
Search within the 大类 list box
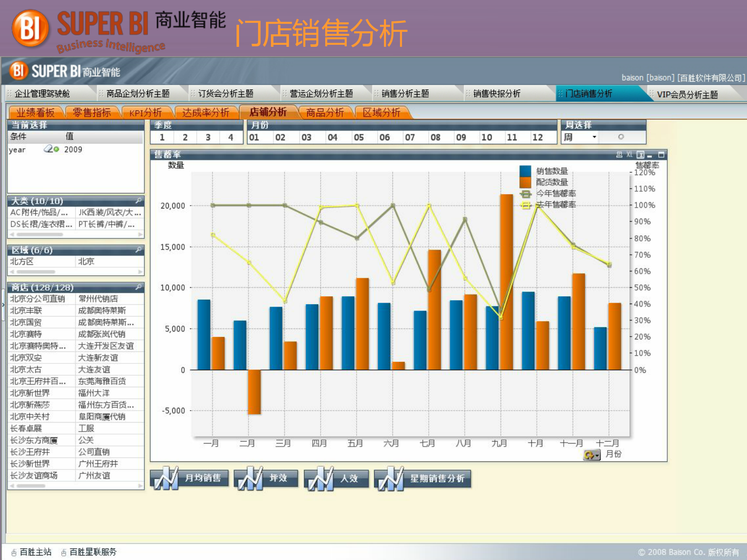138,201
